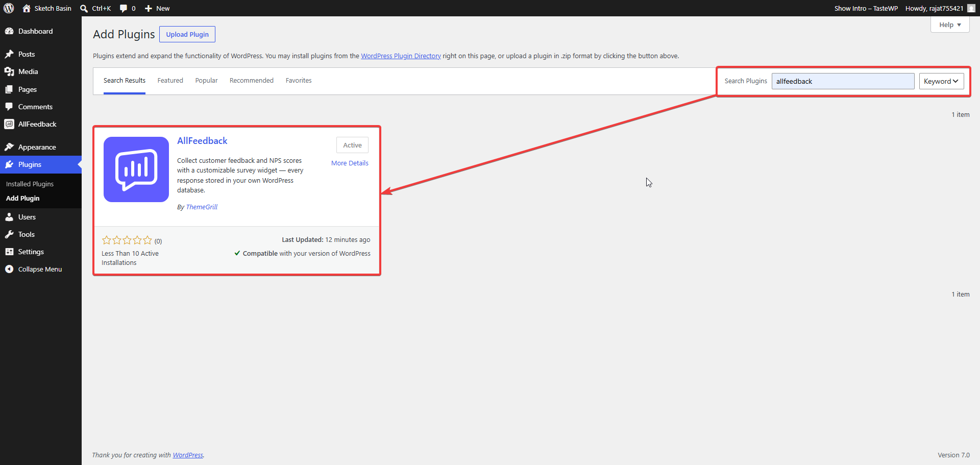
Task: Open the Comments menu label
Action: pos(35,107)
